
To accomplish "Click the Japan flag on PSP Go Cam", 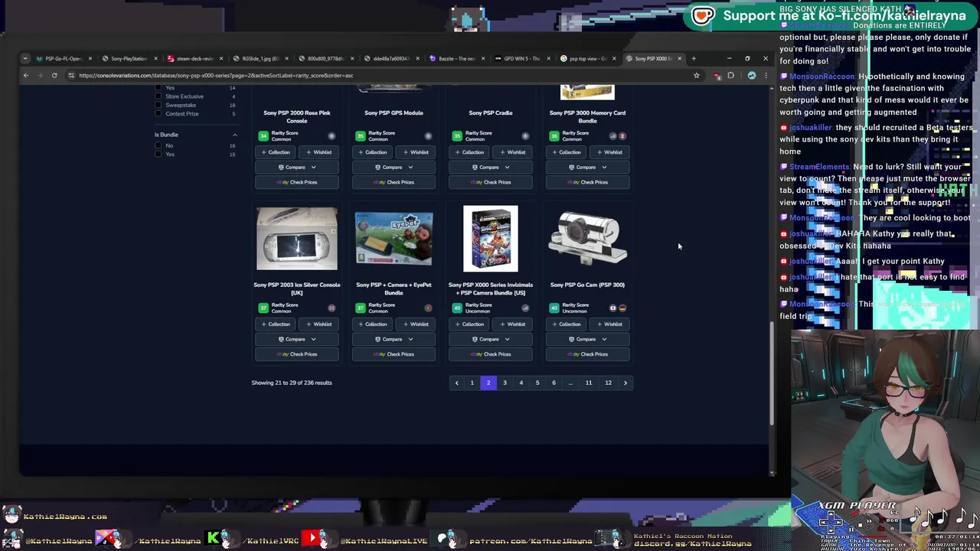I will click(x=612, y=308).
